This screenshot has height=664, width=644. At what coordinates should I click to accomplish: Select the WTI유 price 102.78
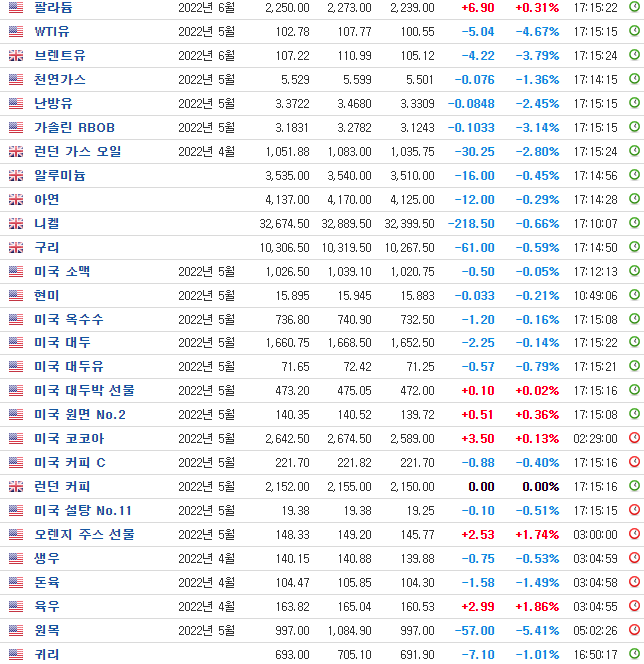coord(293,32)
